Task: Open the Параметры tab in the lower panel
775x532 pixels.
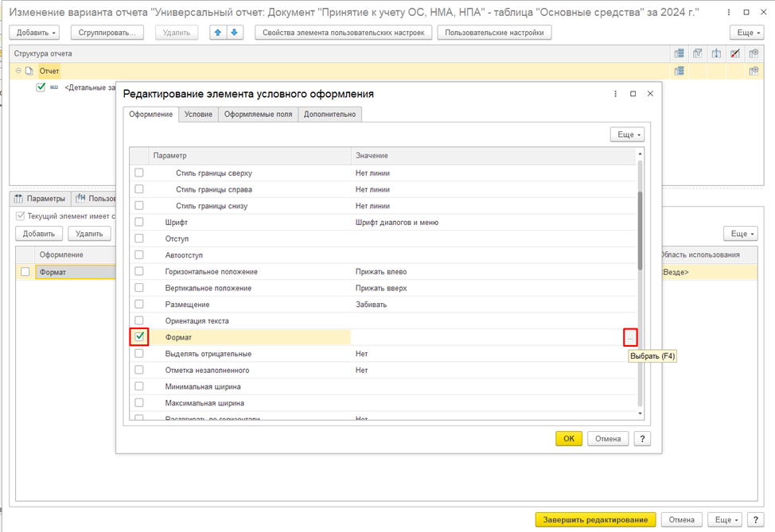Action: click(40, 199)
